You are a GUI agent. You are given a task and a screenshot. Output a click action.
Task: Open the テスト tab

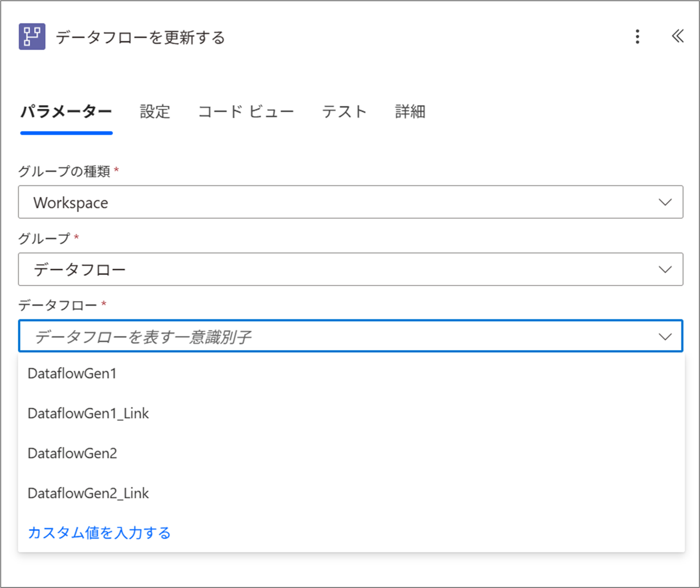click(344, 111)
